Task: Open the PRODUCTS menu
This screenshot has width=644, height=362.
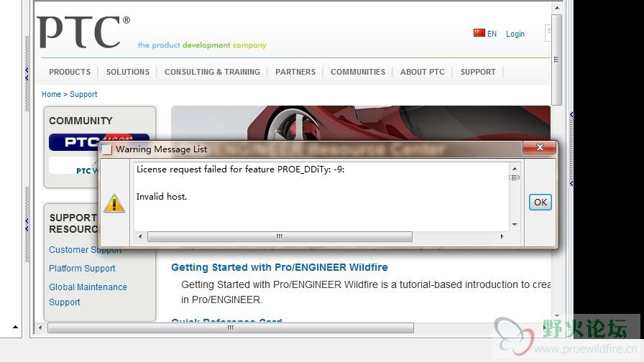Action: 70,72
